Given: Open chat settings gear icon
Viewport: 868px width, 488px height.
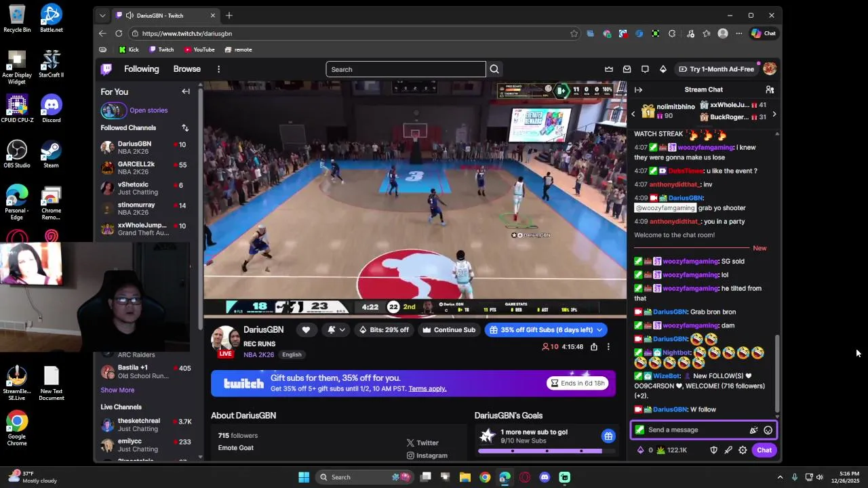Looking at the screenshot, I should 743,450.
